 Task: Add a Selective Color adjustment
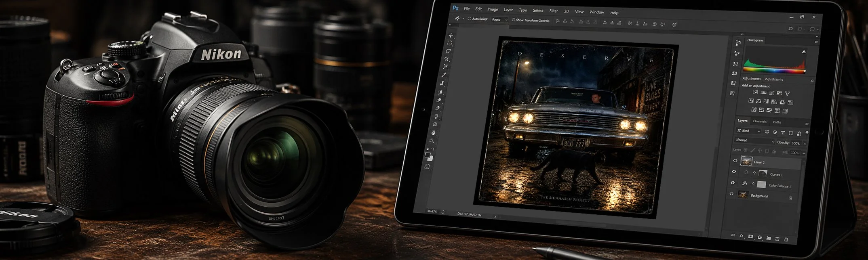click(785, 111)
